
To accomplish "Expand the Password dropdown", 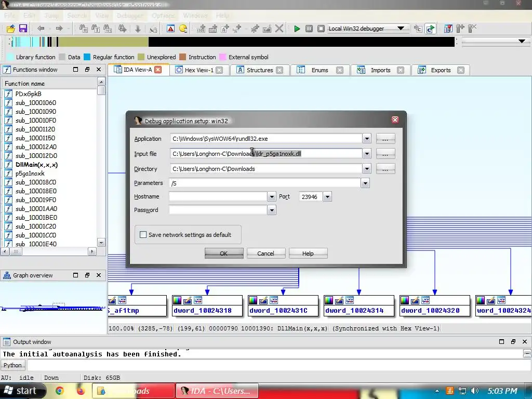I will coord(271,210).
